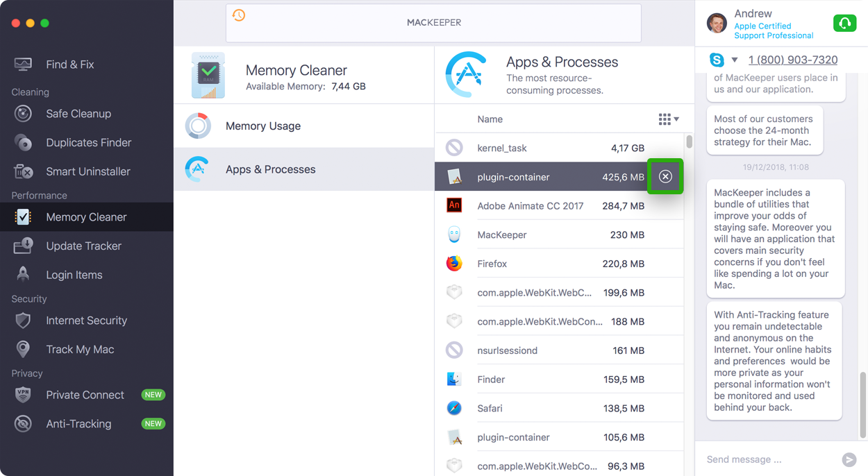This screenshot has width=868, height=476.
Task: Click the Safe Cleanup sidebar icon
Action: (x=23, y=114)
